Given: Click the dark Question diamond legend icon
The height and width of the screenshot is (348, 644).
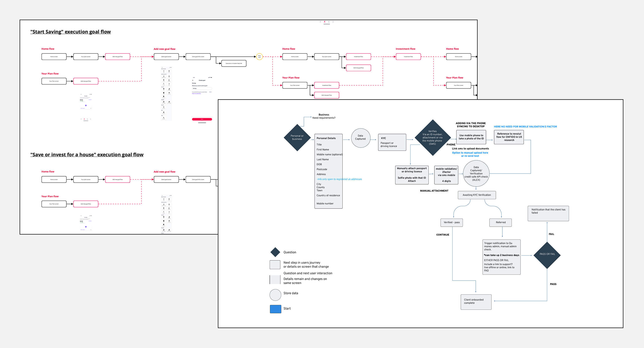Looking at the screenshot, I should [x=275, y=252].
